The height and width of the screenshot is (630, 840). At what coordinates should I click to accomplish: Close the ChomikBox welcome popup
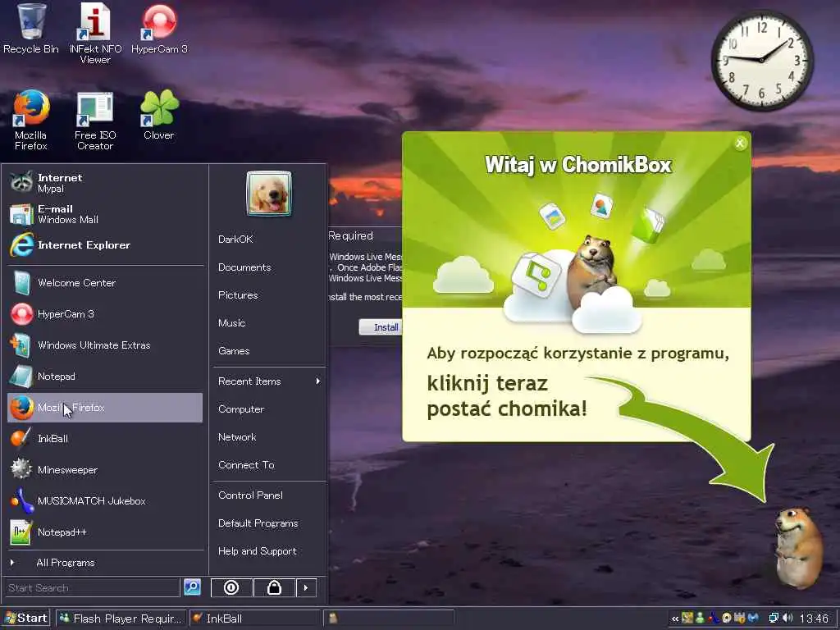click(740, 143)
